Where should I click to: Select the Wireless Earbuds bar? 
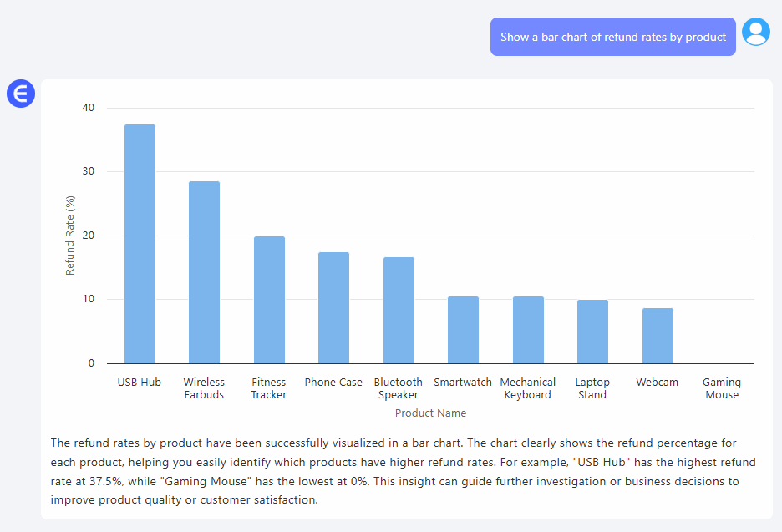[204, 272]
